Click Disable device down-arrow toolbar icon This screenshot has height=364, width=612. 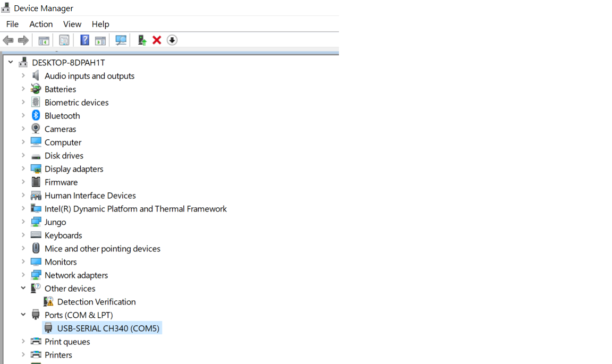[x=172, y=40]
